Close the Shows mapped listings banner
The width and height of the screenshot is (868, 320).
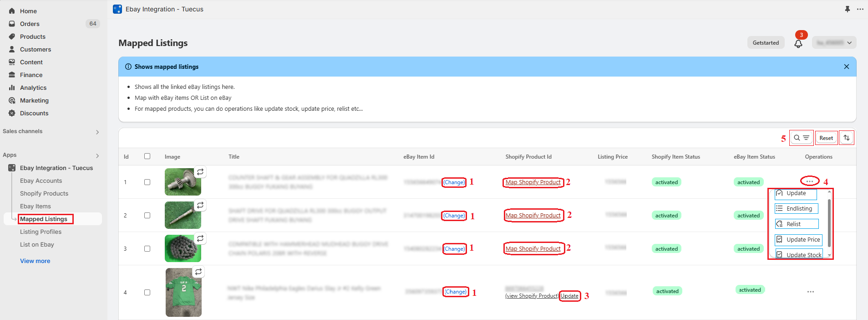click(x=846, y=67)
